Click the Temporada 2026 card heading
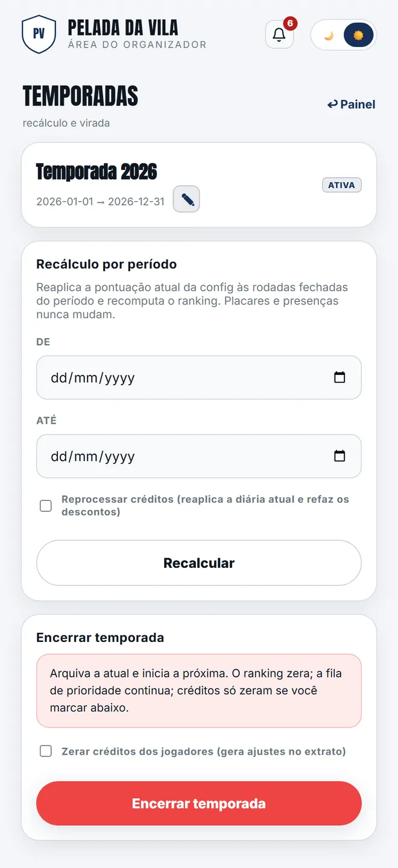This screenshot has height=868, width=398. coord(96,172)
